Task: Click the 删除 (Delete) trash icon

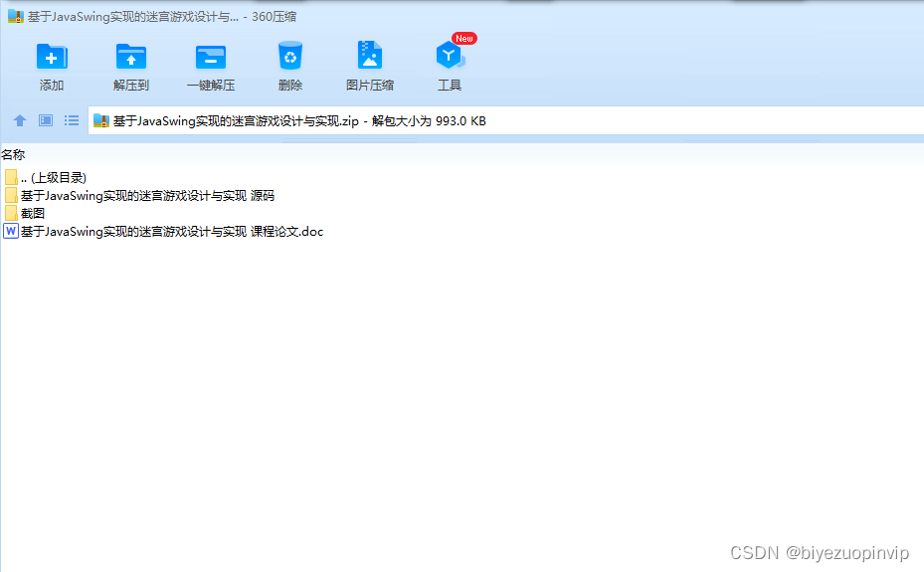Action: click(x=289, y=56)
